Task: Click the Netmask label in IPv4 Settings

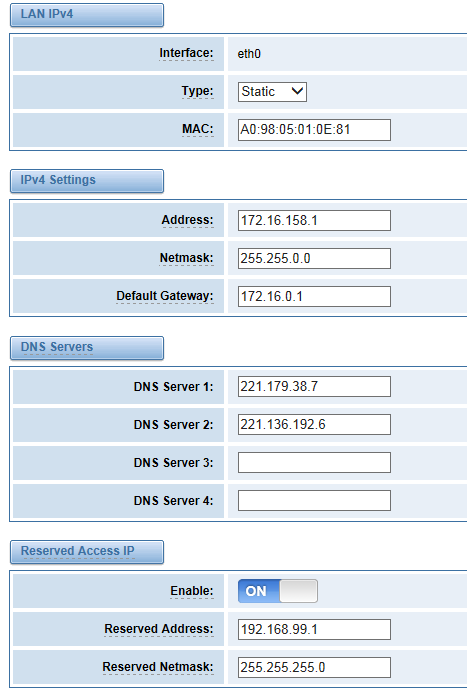Action: click(x=187, y=258)
